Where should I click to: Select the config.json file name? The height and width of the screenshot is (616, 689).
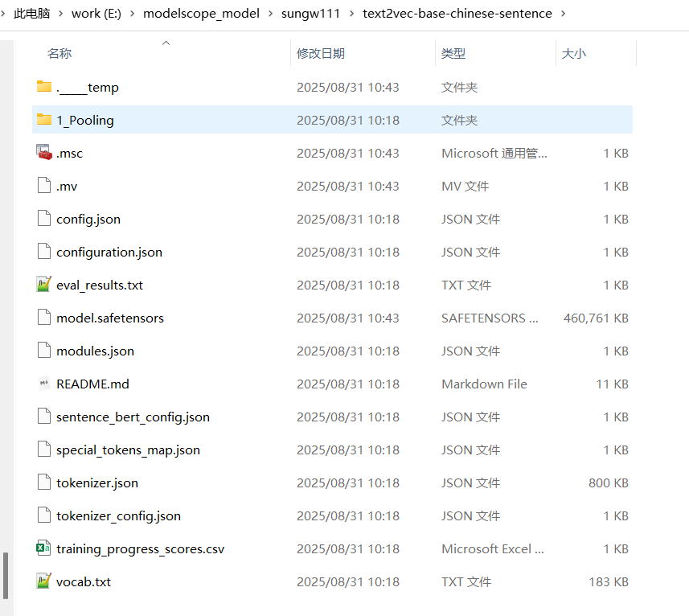(x=88, y=220)
